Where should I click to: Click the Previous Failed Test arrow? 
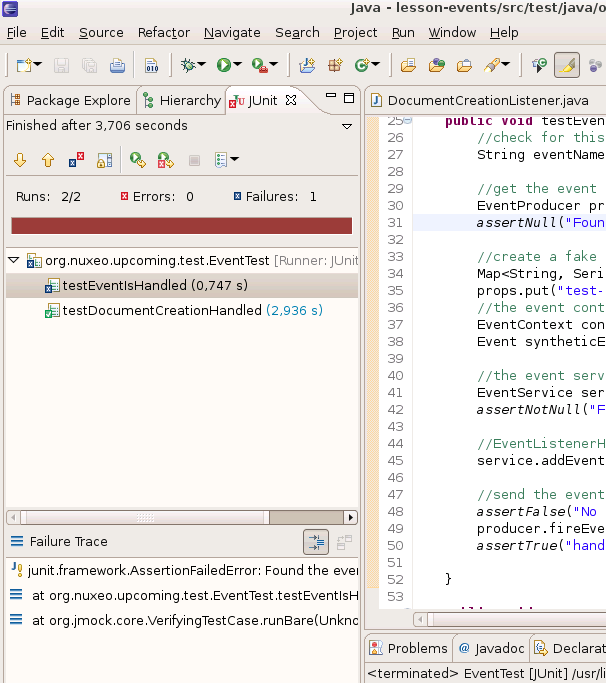tap(47, 160)
